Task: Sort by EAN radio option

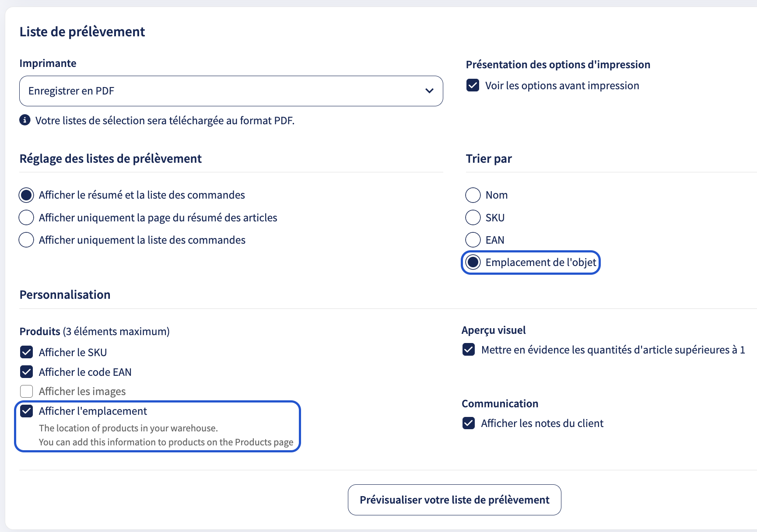Action: pyautogui.click(x=473, y=240)
